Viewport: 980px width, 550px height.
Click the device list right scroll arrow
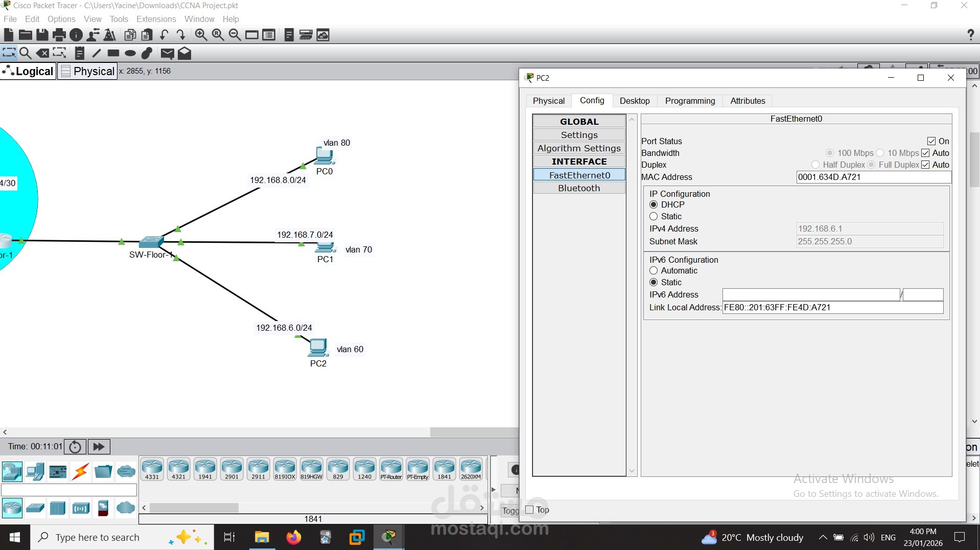[x=482, y=508]
